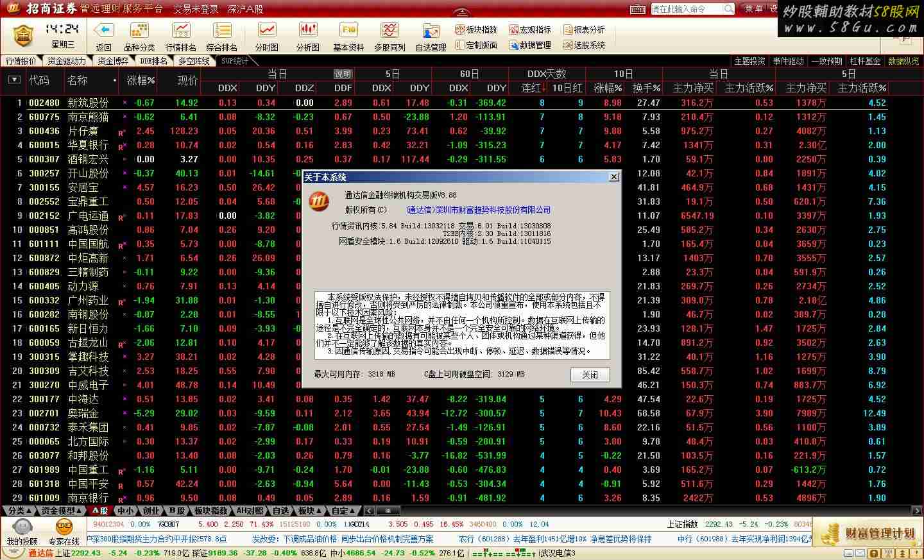
Task: Click 武汉电信3 server status
Action: 558,553
